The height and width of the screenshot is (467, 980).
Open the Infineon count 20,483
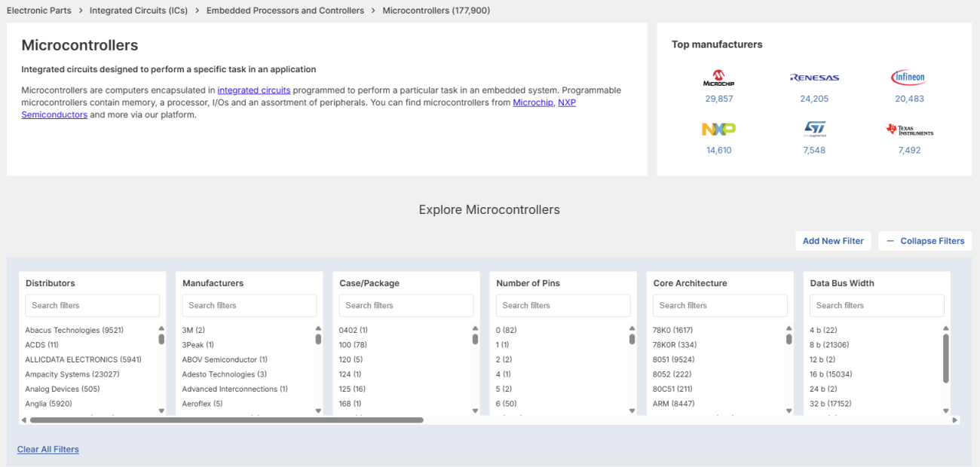pos(909,99)
